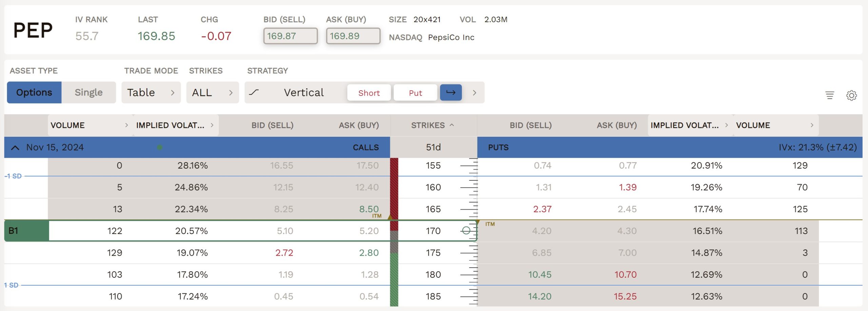Click the 2.80 call ask at strike 175
Viewport: 868px width, 311px height.
tap(369, 253)
